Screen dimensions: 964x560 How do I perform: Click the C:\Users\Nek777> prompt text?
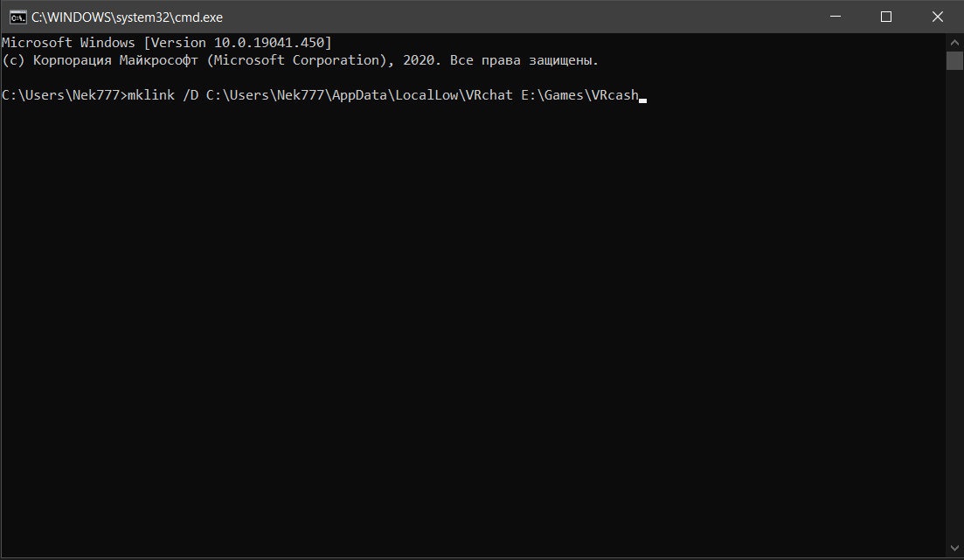[x=64, y=96]
